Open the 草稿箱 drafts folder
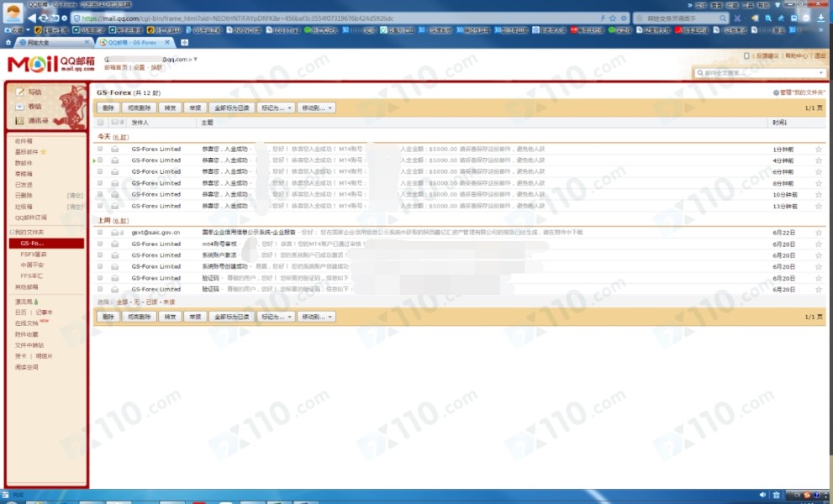This screenshot has height=504, width=833. pyautogui.click(x=24, y=174)
